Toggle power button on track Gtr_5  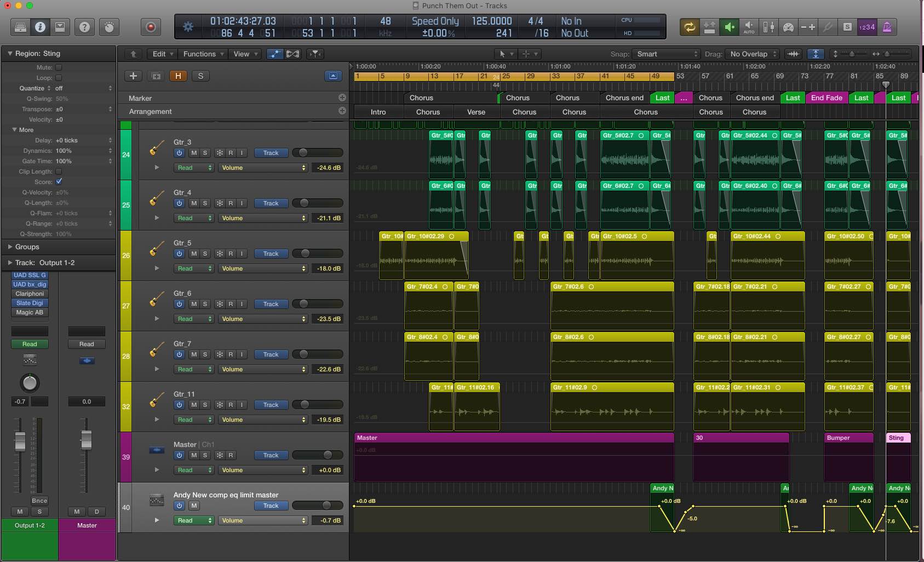[x=179, y=254]
